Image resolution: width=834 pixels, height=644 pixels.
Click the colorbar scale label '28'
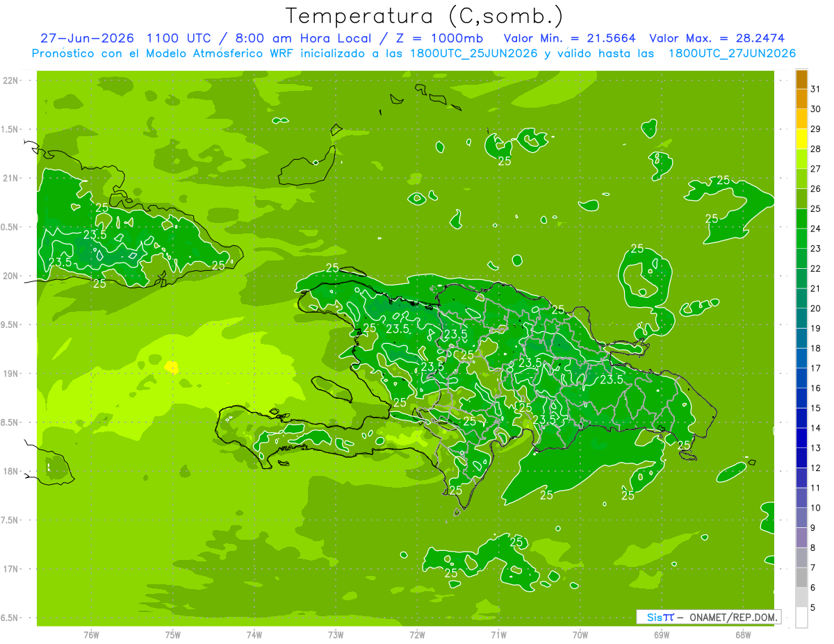(x=816, y=149)
